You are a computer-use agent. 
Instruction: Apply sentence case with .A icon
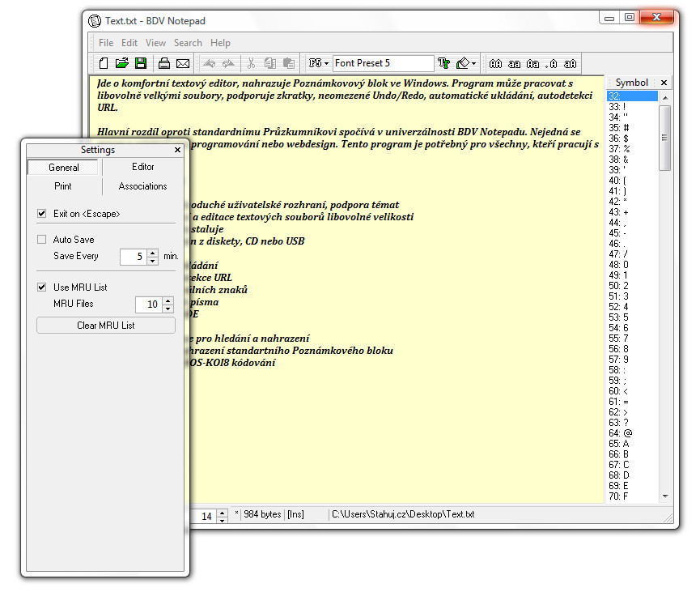click(551, 64)
